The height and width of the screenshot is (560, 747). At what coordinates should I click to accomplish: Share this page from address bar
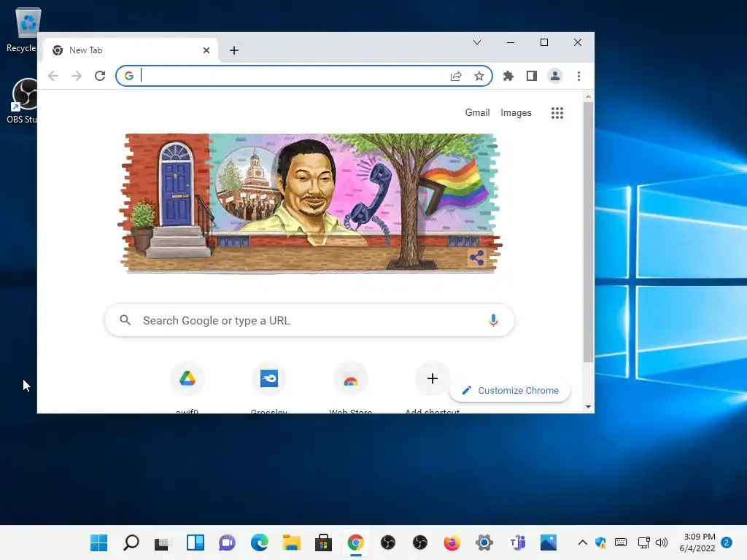456,76
